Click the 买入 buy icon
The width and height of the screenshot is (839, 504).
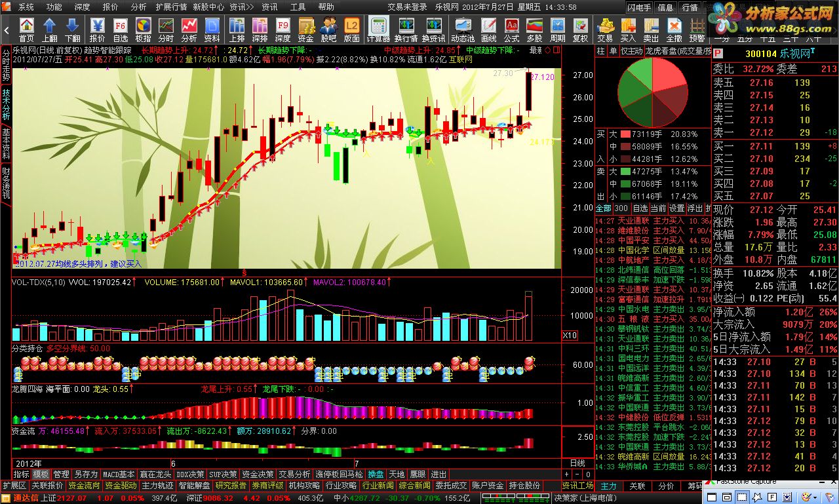[628, 30]
